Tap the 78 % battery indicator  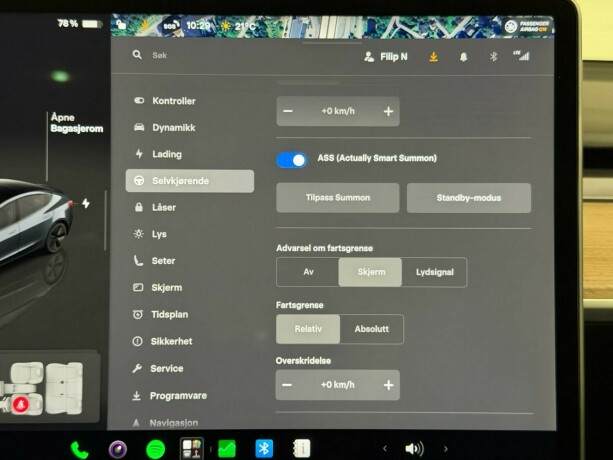coord(79,24)
